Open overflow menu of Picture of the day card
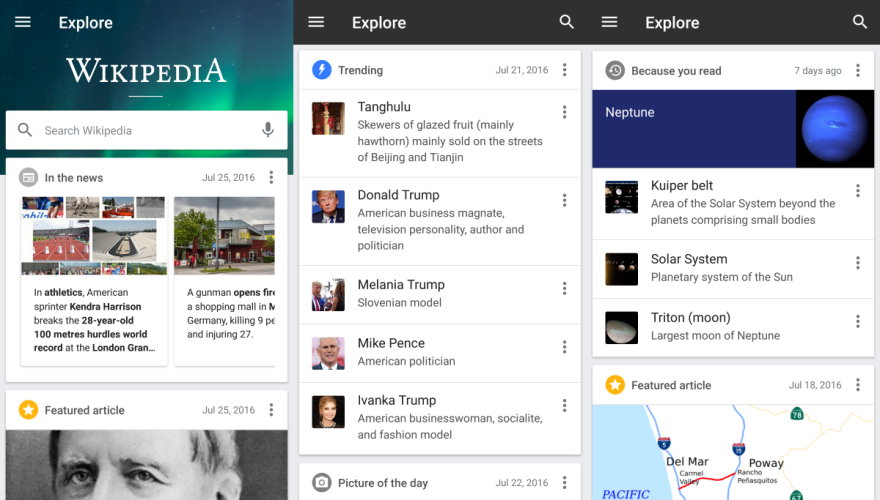The height and width of the screenshot is (500, 880). coord(565,482)
